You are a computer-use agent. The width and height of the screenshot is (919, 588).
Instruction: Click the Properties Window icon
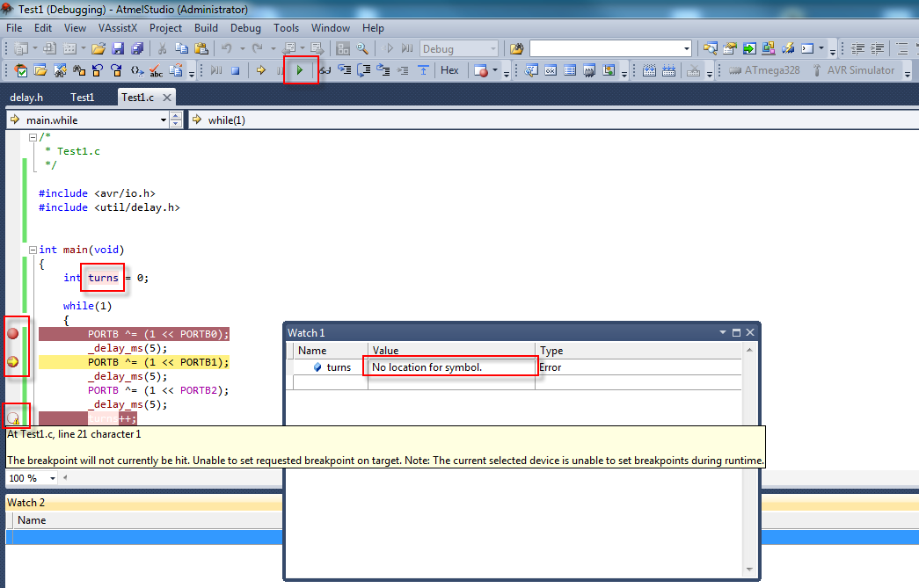tap(730, 48)
